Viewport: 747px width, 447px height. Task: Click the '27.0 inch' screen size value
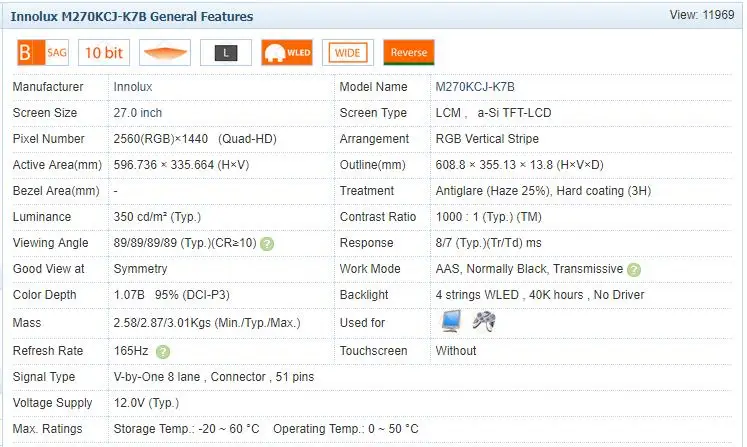138,113
